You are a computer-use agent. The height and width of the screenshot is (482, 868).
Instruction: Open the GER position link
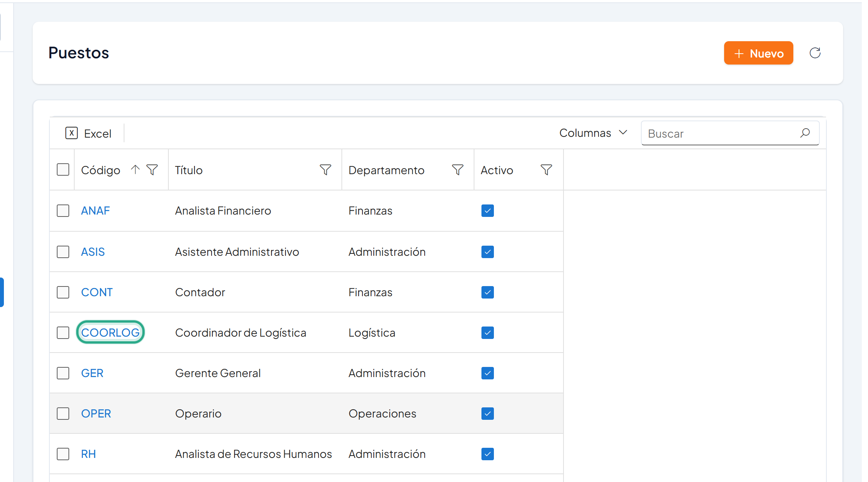click(x=92, y=373)
